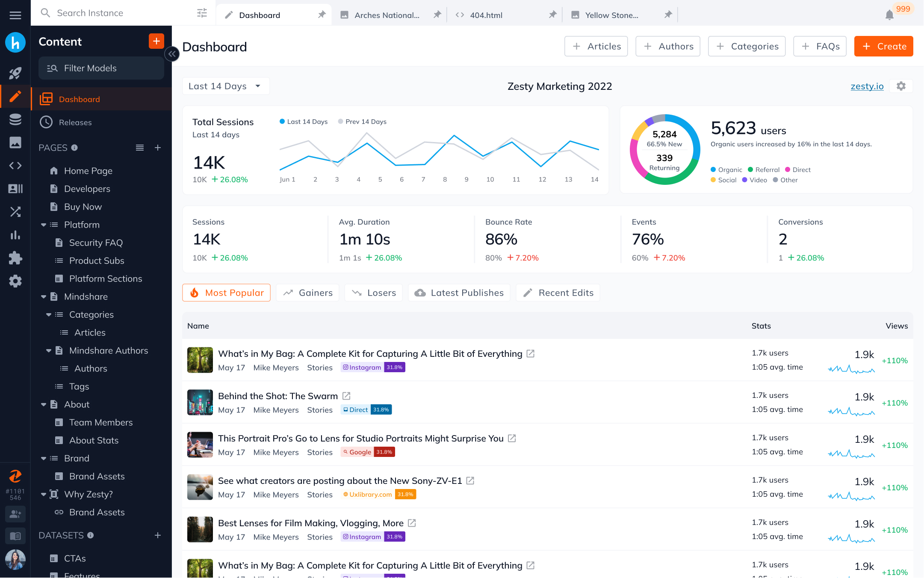This screenshot has width=924, height=578.
Task: Open Leads using the contact card icon
Action: [x=15, y=189]
